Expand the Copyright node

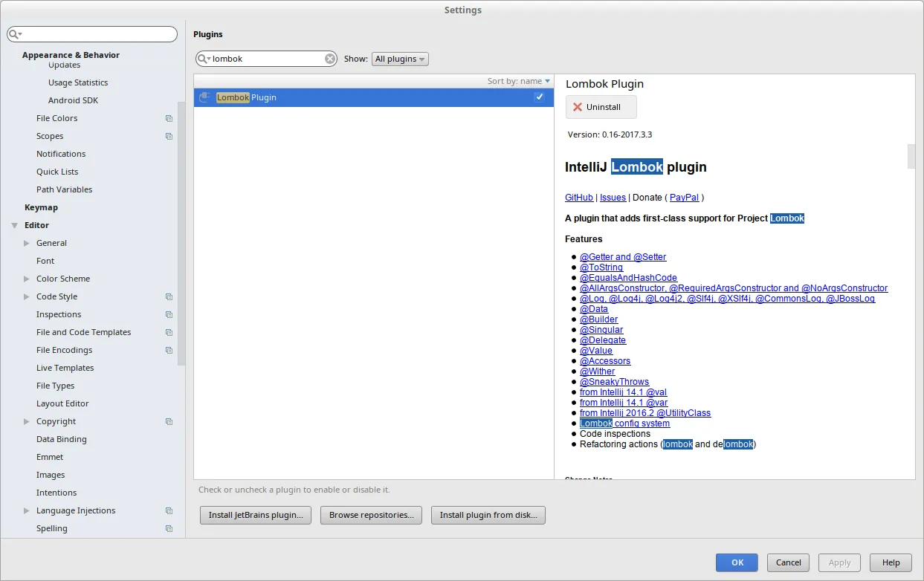[27, 421]
